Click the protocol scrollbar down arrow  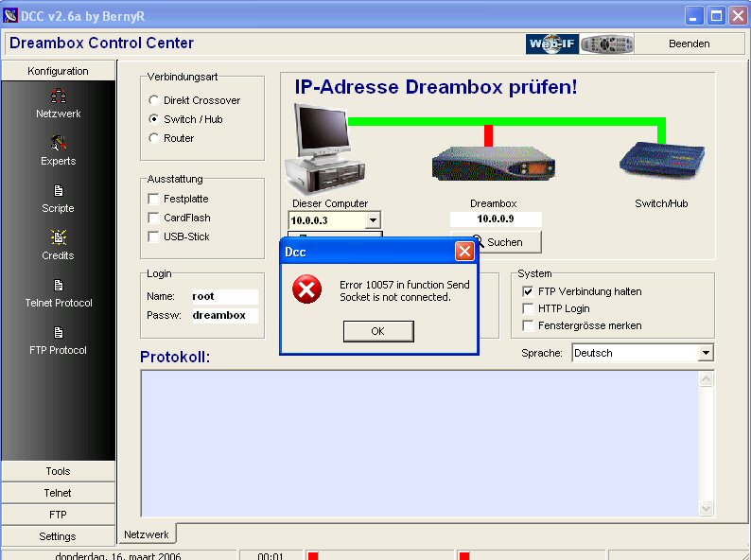click(x=706, y=508)
